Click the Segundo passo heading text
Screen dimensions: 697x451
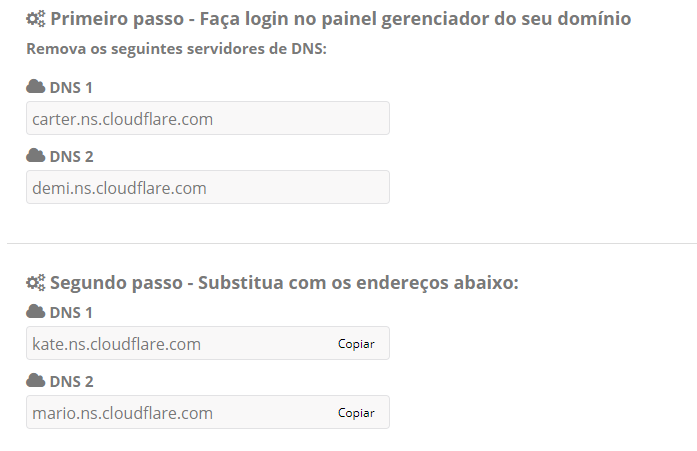[x=284, y=283]
